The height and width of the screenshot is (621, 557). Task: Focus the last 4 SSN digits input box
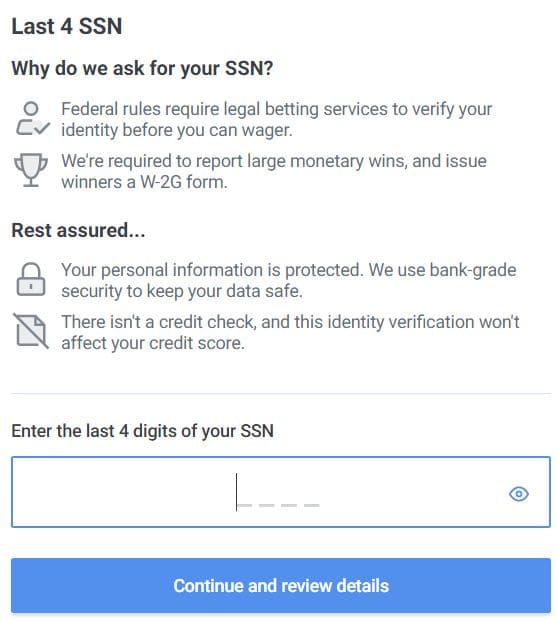(x=281, y=492)
